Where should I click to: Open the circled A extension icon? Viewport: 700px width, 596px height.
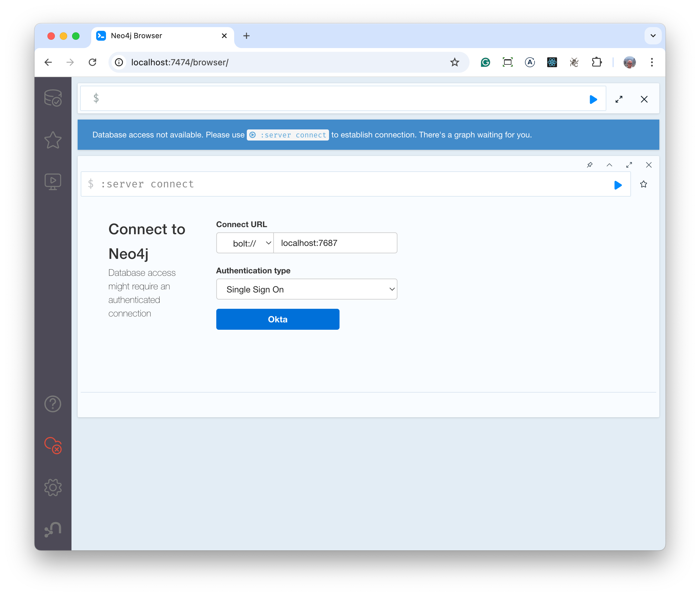tap(530, 62)
